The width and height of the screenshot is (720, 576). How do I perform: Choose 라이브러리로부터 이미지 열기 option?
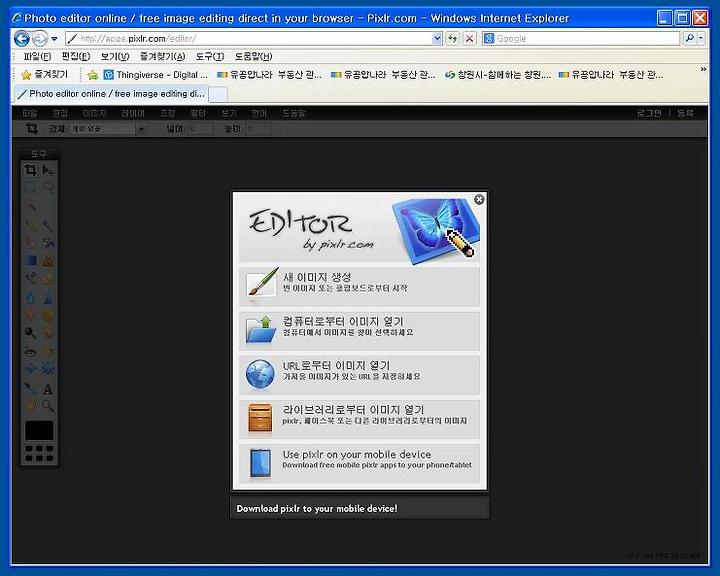(x=359, y=418)
